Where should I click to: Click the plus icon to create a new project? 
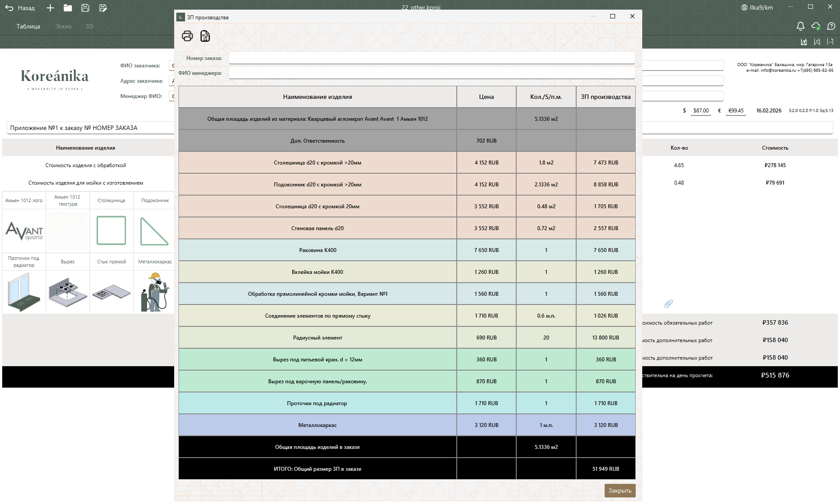(x=50, y=8)
